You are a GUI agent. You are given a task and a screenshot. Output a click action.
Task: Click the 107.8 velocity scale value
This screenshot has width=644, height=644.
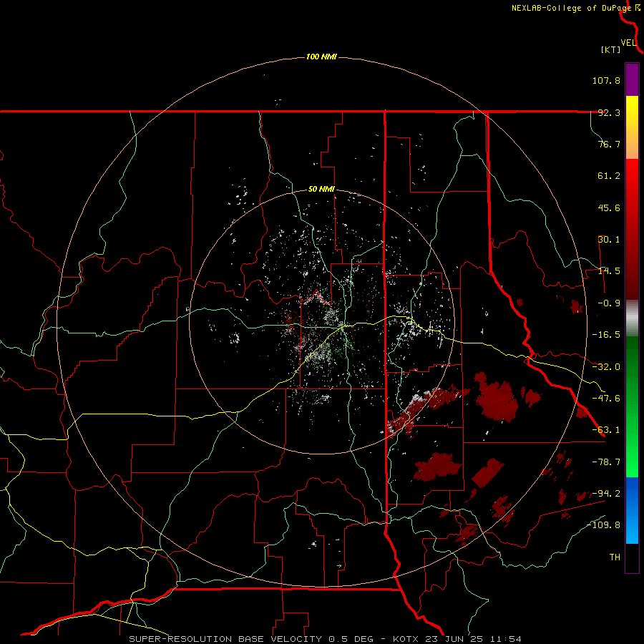pos(606,80)
